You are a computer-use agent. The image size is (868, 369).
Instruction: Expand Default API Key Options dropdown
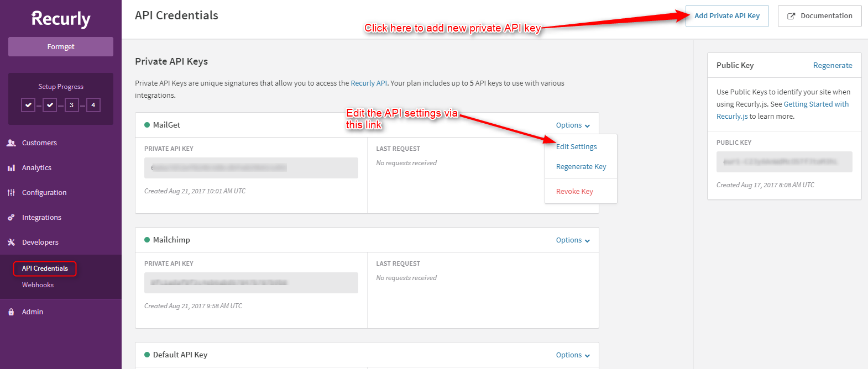coord(573,355)
